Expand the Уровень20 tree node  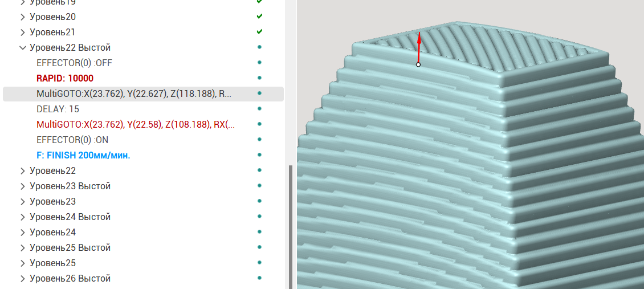coord(22,17)
